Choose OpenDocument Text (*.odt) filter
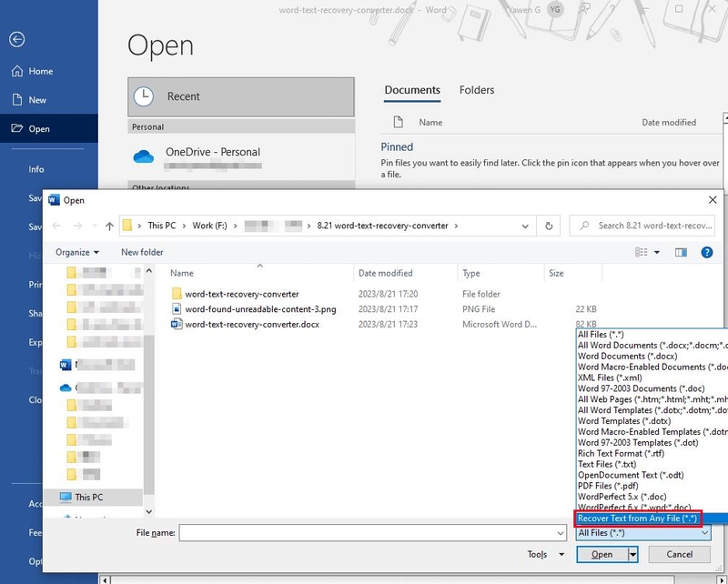This screenshot has width=728, height=584. 631,475
